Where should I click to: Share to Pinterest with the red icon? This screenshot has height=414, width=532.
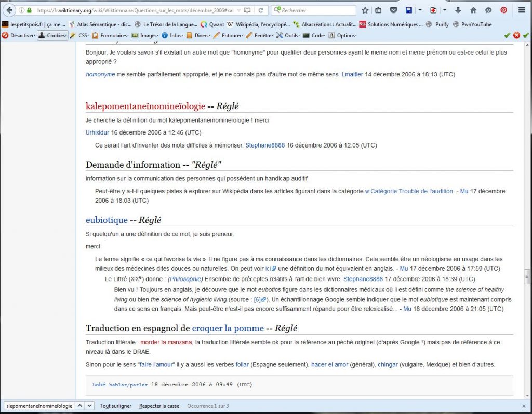click(503, 9)
